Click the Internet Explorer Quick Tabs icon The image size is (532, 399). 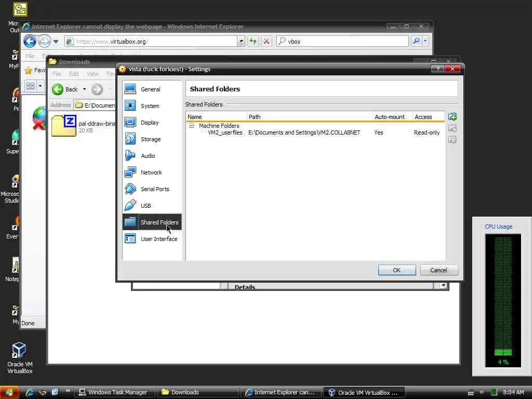click(30, 86)
